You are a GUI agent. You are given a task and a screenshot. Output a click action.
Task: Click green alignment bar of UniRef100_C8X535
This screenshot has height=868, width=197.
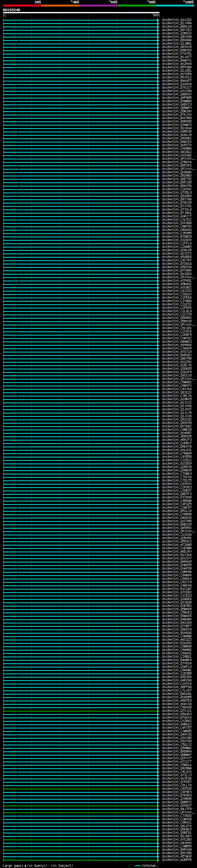coord(81,789)
